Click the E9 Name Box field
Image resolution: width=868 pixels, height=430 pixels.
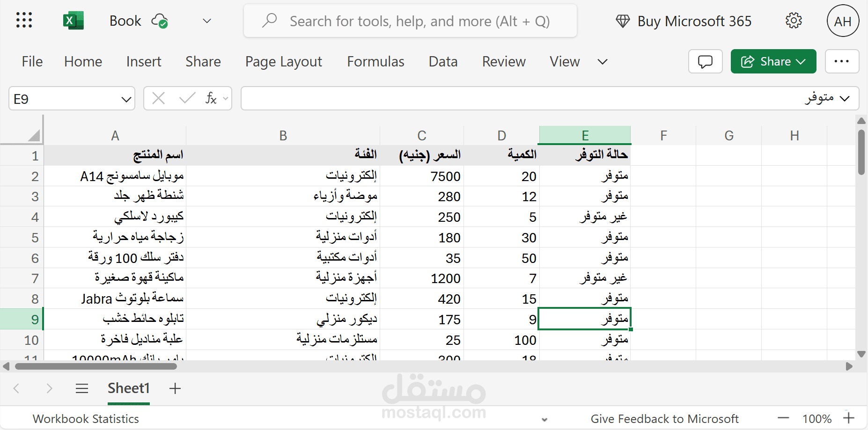tap(72, 99)
